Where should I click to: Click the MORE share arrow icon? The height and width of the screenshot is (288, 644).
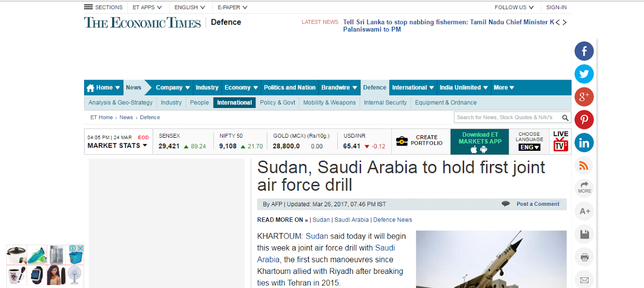pyautogui.click(x=584, y=188)
